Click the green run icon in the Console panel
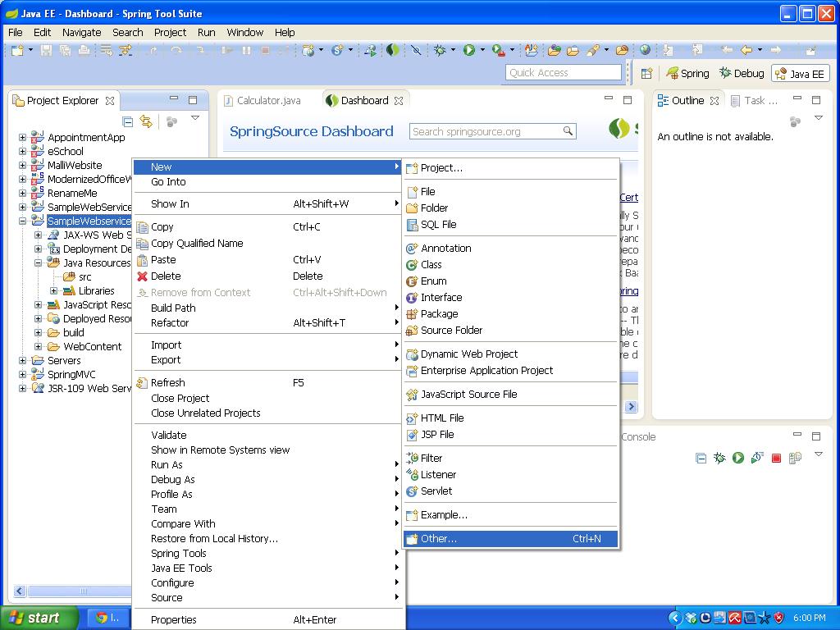The image size is (840, 630). [x=738, y=458]
